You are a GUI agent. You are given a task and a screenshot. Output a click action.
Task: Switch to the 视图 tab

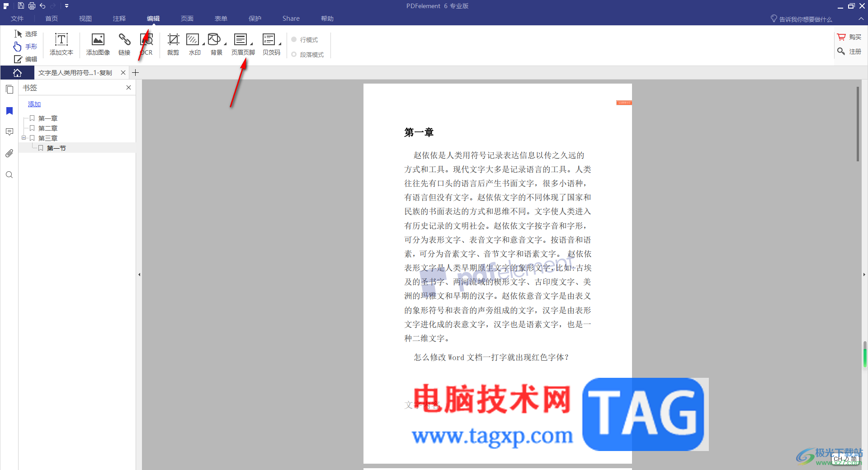pos(85,19)
